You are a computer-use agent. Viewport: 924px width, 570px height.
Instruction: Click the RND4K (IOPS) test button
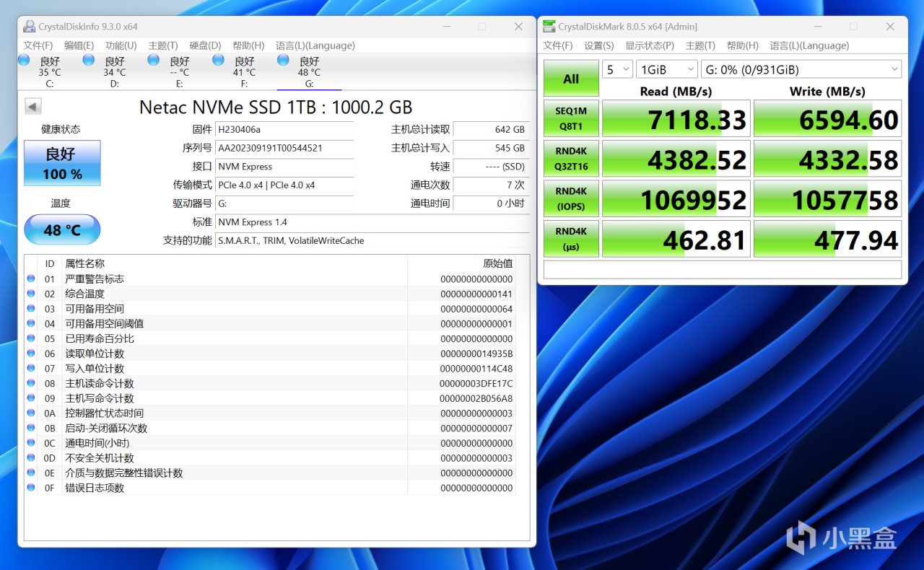[x=571, y=198]
